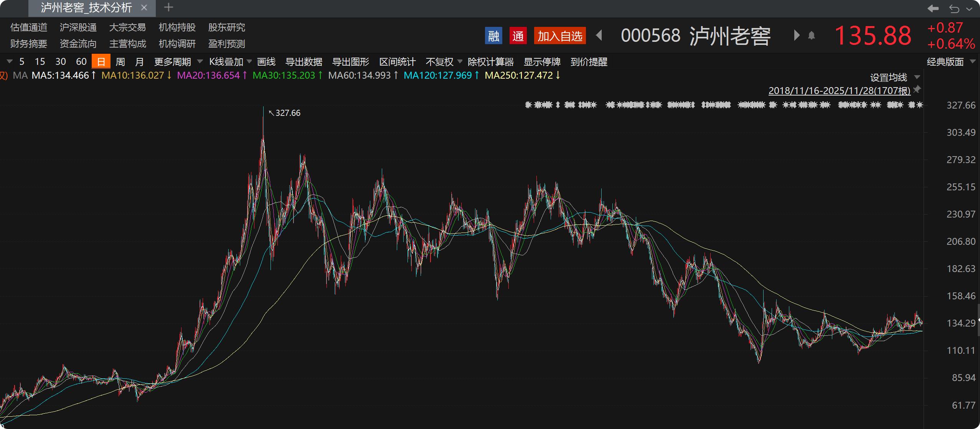Click the right edge vertical scrollbar handle
980x429 pixels.
click(978, 319)
